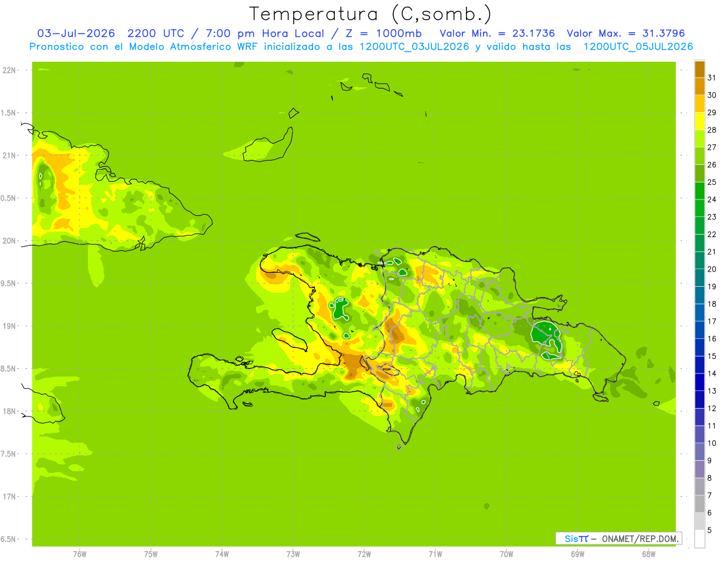Click legend color band between 23 and 24
728x562 pixels.
(699, 208)
